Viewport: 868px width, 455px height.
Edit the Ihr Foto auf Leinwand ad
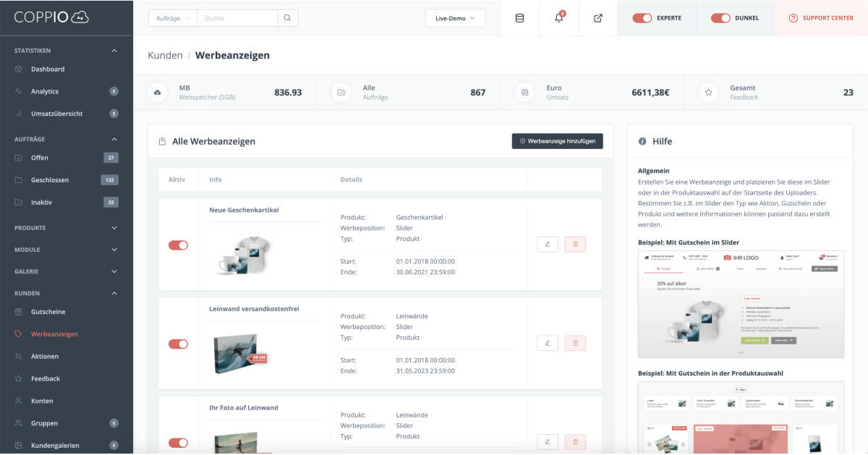point(548,442)
